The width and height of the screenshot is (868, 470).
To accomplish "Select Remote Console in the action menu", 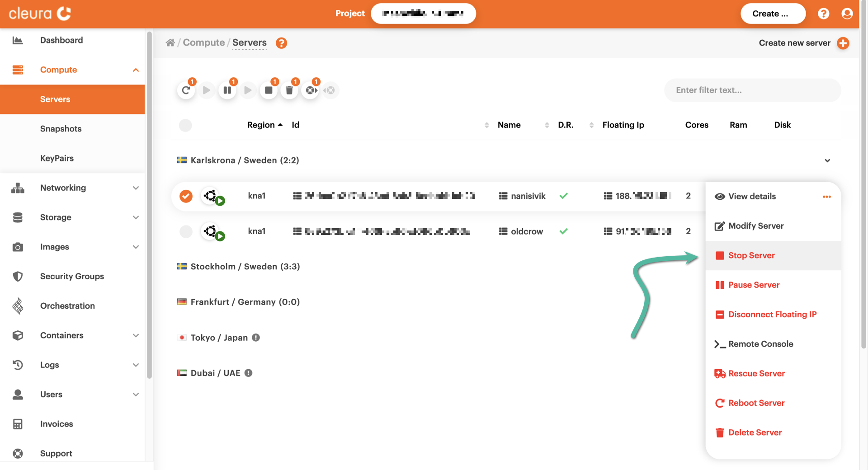I will pos(760,344).
